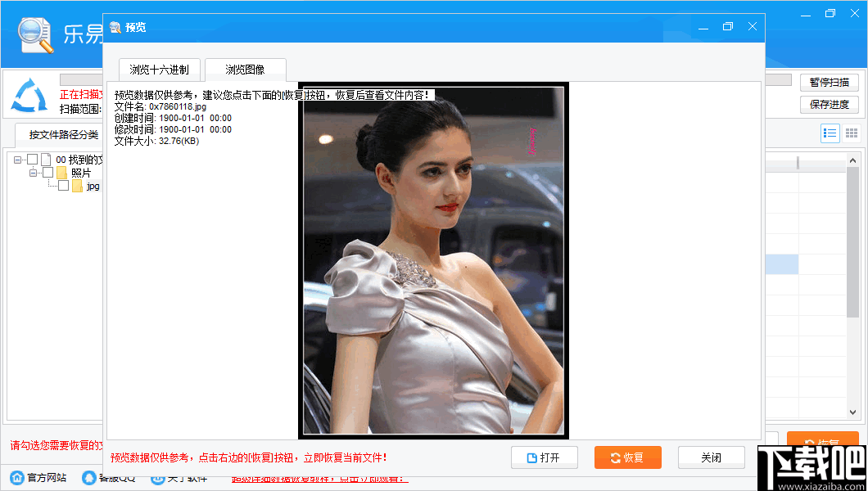
Task: Check the jpg folder checkbox
Action: coord(63,185)
